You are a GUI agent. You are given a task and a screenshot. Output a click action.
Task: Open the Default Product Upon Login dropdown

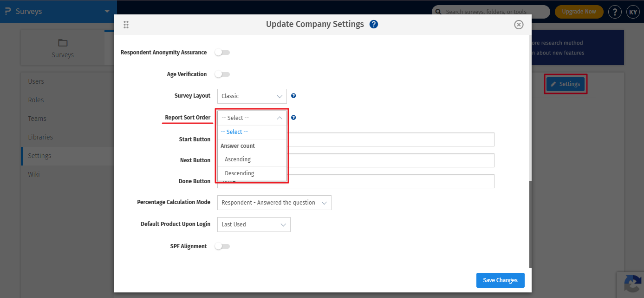(x=254, y=225)
